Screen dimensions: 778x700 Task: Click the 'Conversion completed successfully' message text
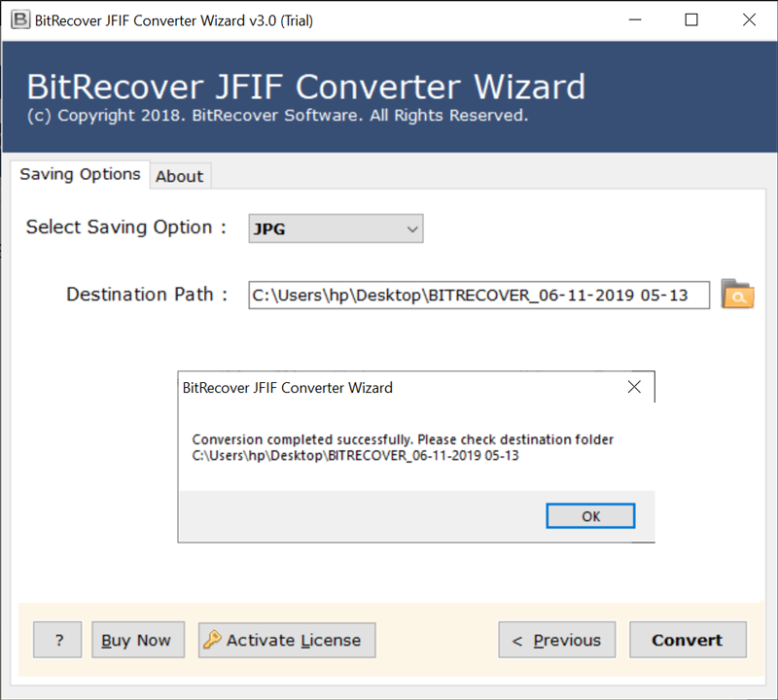[403, 439]
